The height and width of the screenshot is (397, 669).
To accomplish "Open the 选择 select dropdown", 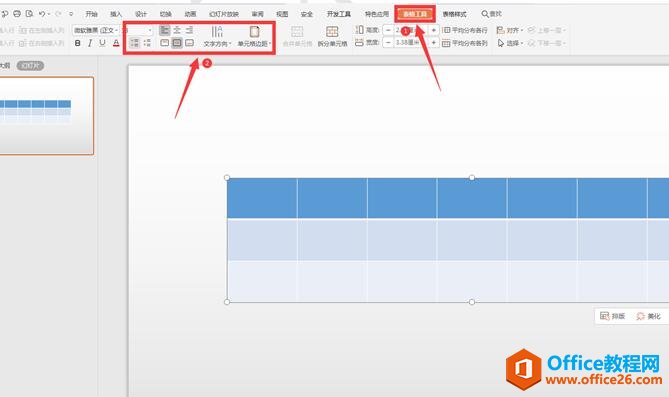I will click(510, 43).
